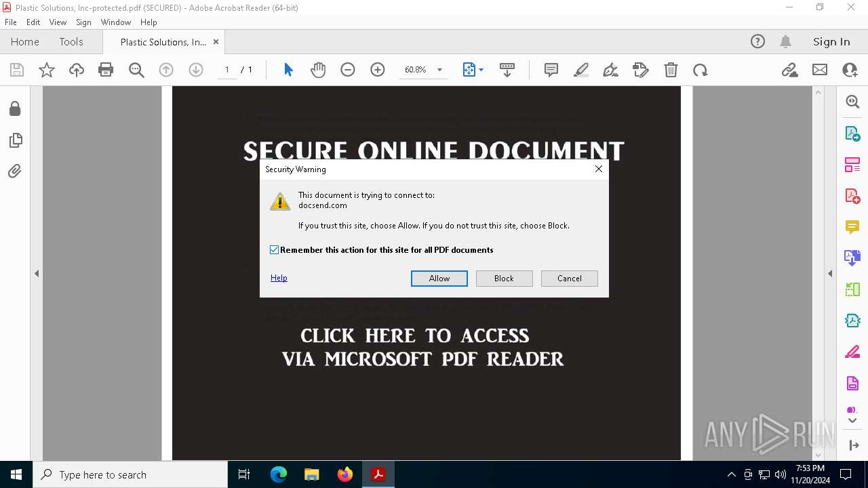Open the security lock panel
Screen dimensions: 868x488
tap(15, 109)
